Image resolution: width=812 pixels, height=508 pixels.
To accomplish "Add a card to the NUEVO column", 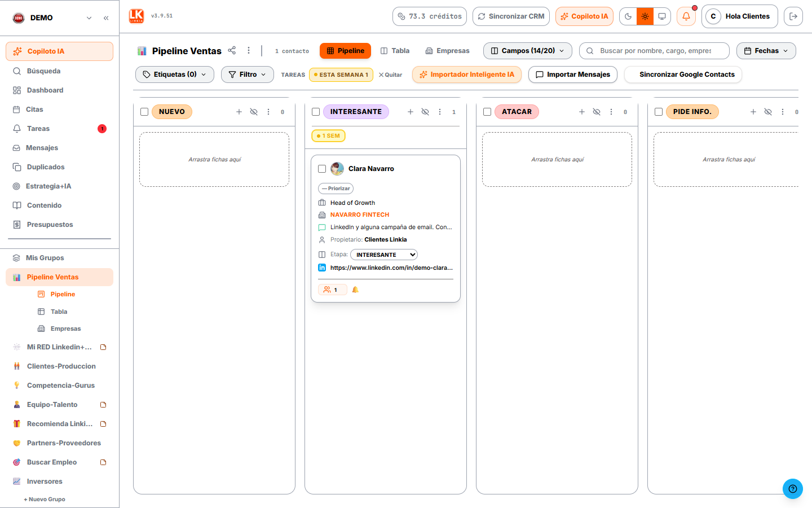I will pos(239,112).
